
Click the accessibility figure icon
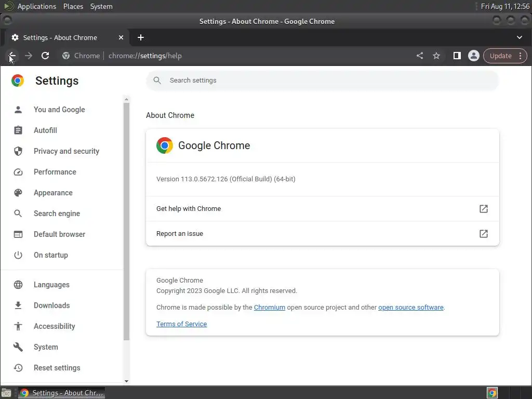tap(18, 326)
